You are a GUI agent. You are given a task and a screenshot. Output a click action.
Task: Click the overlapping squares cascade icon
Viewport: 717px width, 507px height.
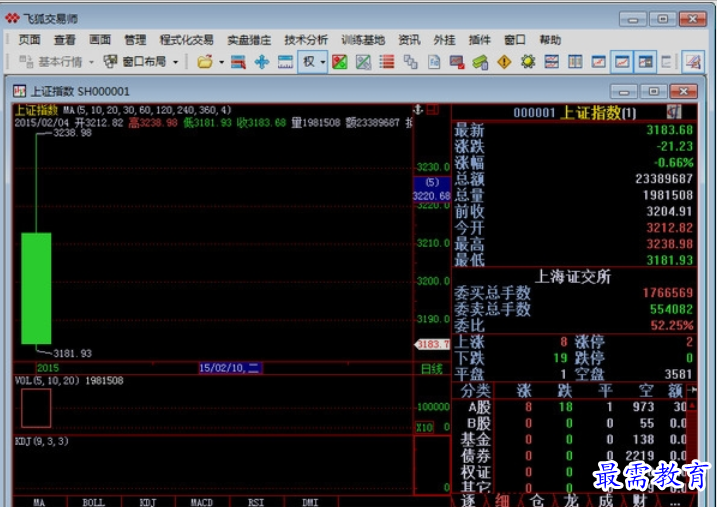click(410, 62)
